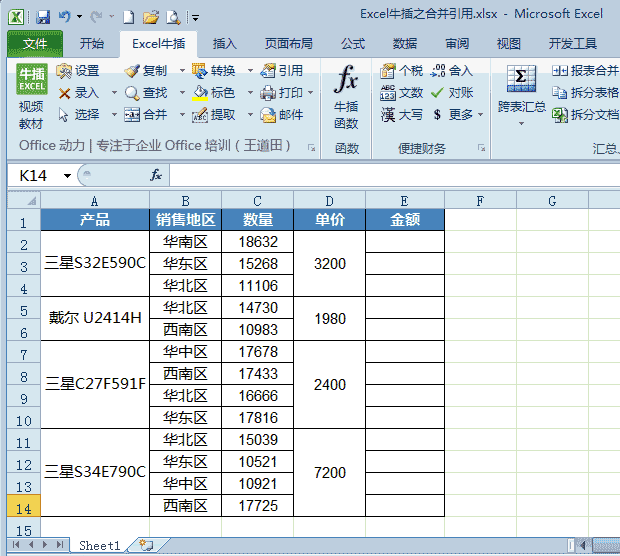Click the 复制 brush icon

click(131, 71)
